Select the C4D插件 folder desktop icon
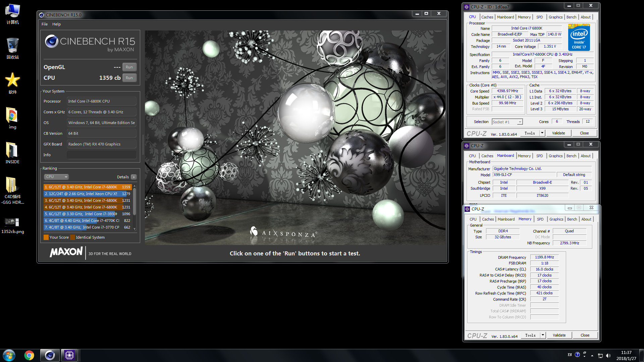644x362 pixels. [12, 190]
